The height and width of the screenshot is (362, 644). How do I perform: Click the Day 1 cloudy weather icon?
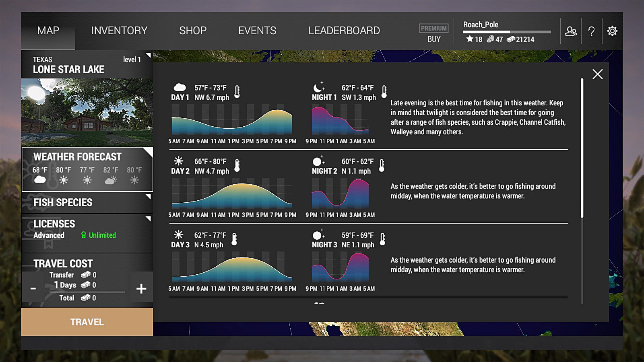pos(180,87)
